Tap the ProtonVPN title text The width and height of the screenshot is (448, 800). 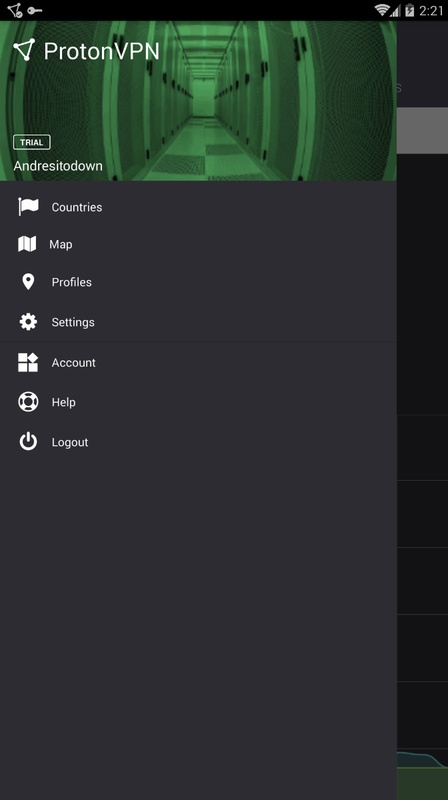click(102, 51)
